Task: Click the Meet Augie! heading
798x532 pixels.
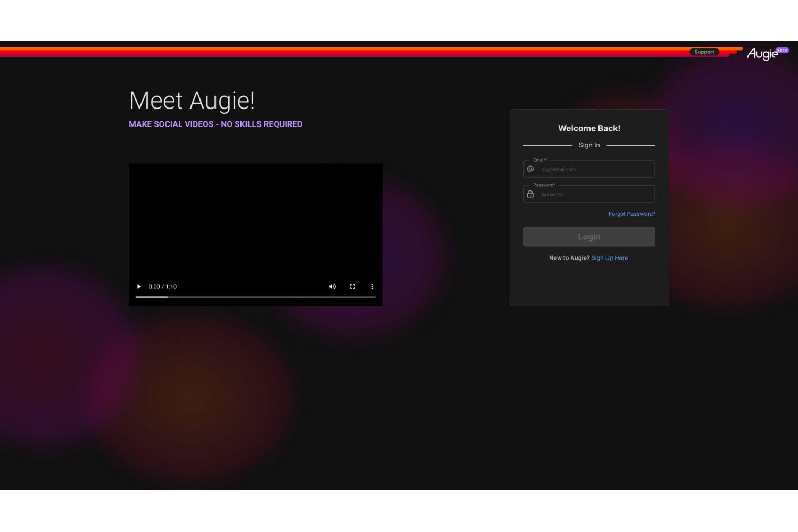Action: 192,101
